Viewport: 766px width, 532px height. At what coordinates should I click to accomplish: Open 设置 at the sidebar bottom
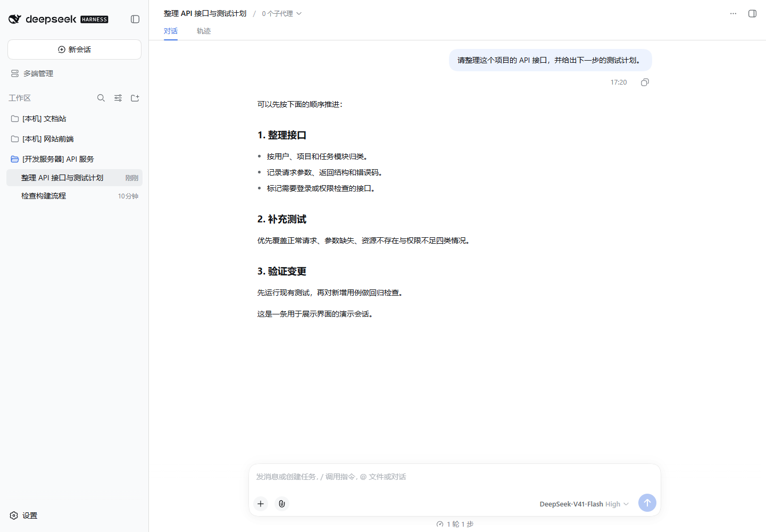(24, 516)
